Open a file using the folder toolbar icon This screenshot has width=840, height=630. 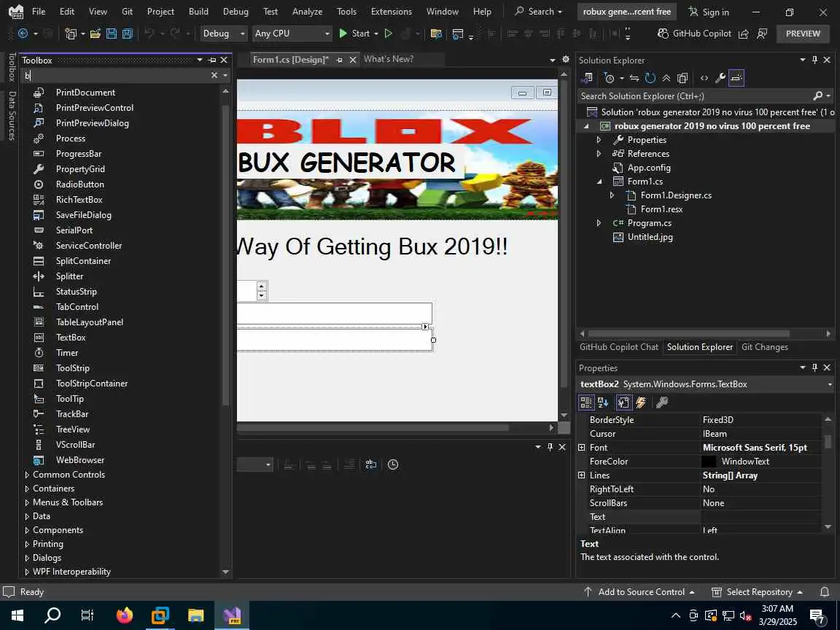96,34
